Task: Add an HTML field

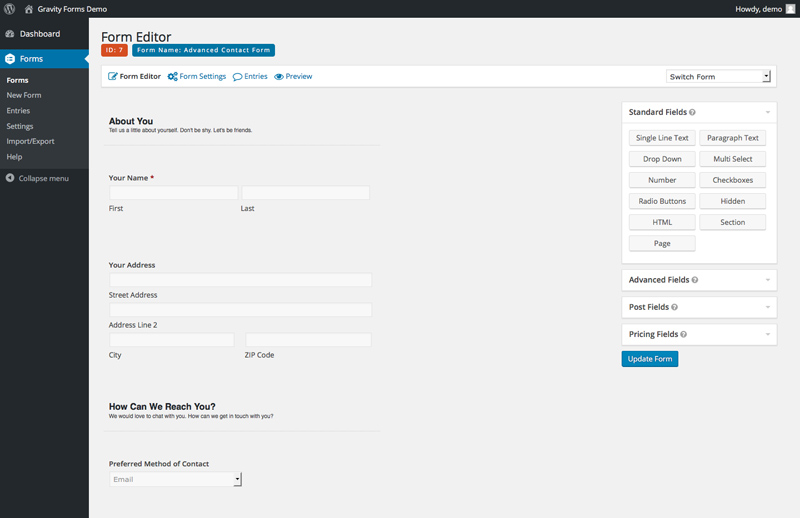Action: [x=662, y=222]
